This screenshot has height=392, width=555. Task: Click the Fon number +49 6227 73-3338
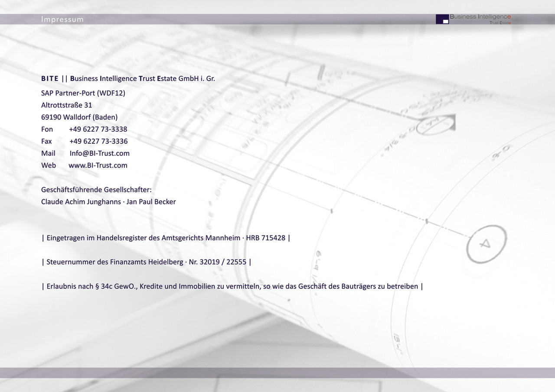pyautogui.click(x=98, y=129)
